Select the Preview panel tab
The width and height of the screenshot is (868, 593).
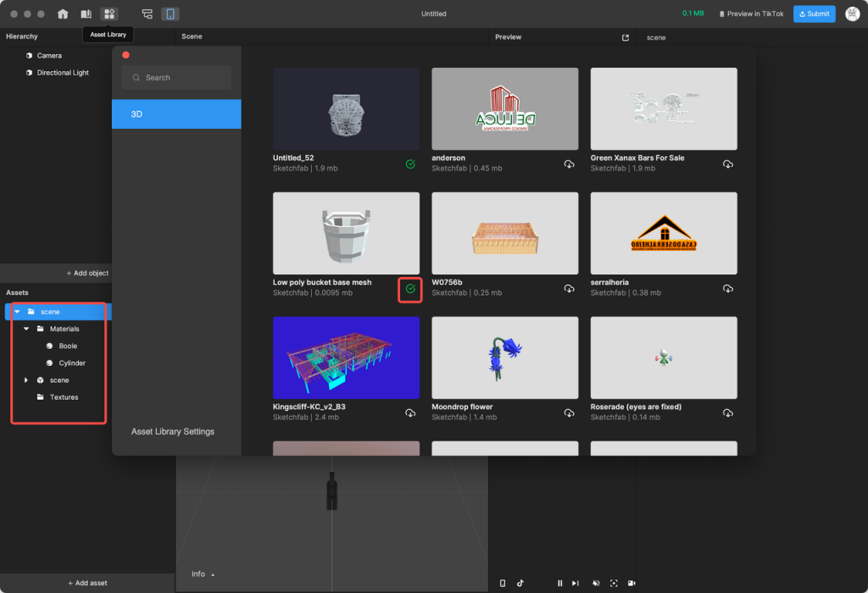pyautogui.click(x=509, y=37)
